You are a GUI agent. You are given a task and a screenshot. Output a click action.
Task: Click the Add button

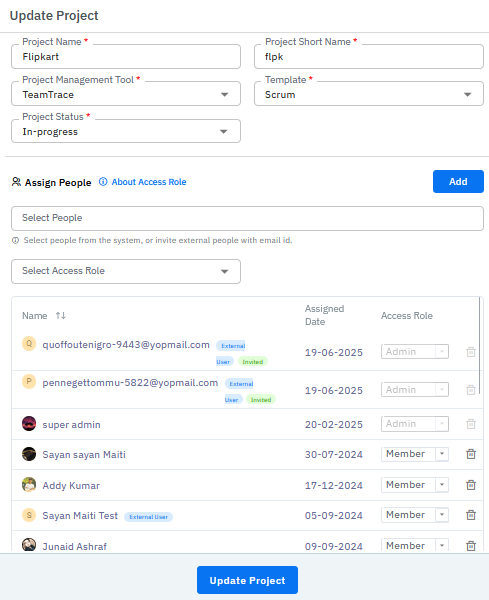click(458, 181)
